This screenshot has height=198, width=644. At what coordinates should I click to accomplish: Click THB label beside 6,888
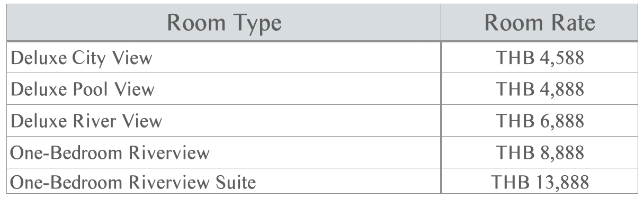(x=513, y=121)
